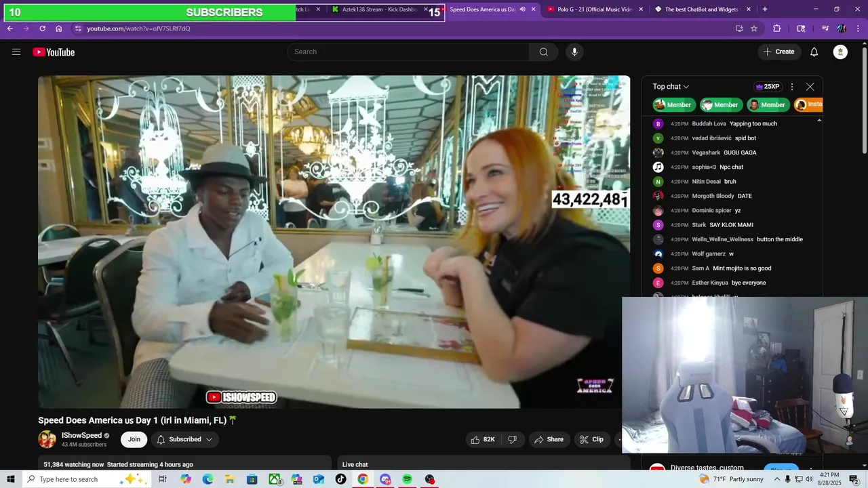Reload the current page
This screenshot has width=868, height=488.
tap(43, 28)
